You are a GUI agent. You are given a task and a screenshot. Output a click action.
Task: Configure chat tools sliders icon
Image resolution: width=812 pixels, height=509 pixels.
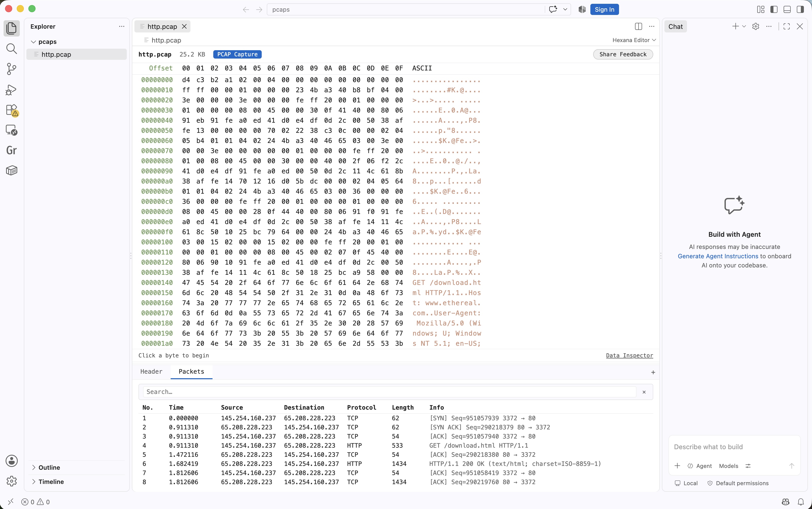click(748, 466)
